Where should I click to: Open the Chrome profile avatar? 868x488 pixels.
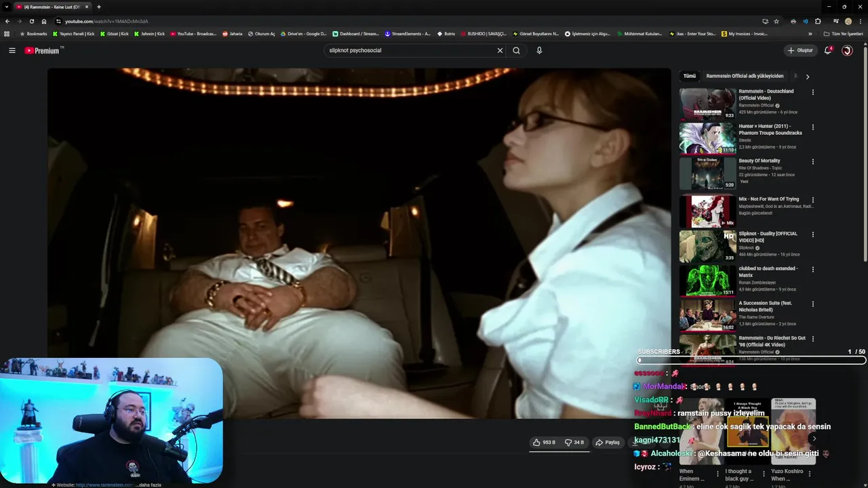pos(848,21)
